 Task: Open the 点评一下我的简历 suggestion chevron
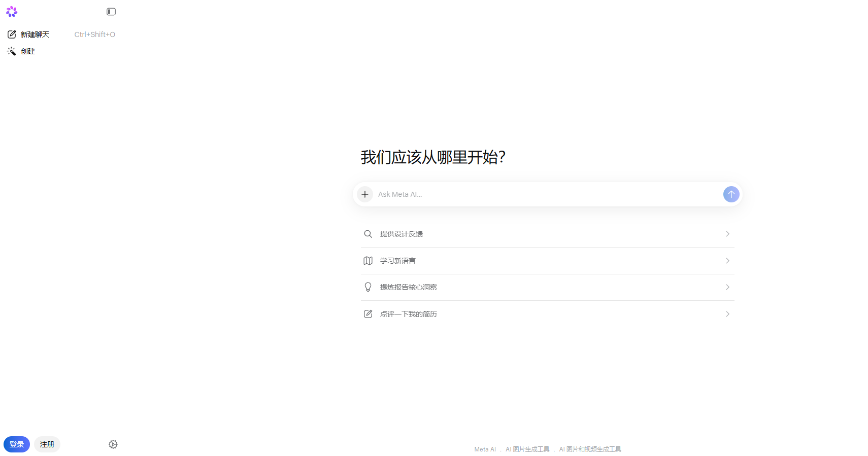click(727, 314)
